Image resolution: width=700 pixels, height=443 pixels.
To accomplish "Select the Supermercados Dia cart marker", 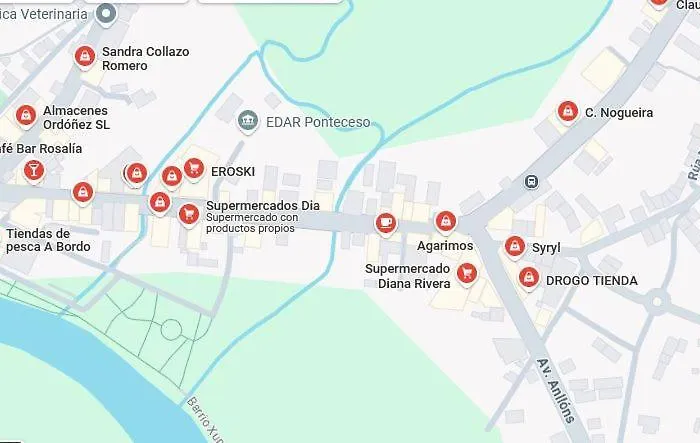I will point(189,216).
